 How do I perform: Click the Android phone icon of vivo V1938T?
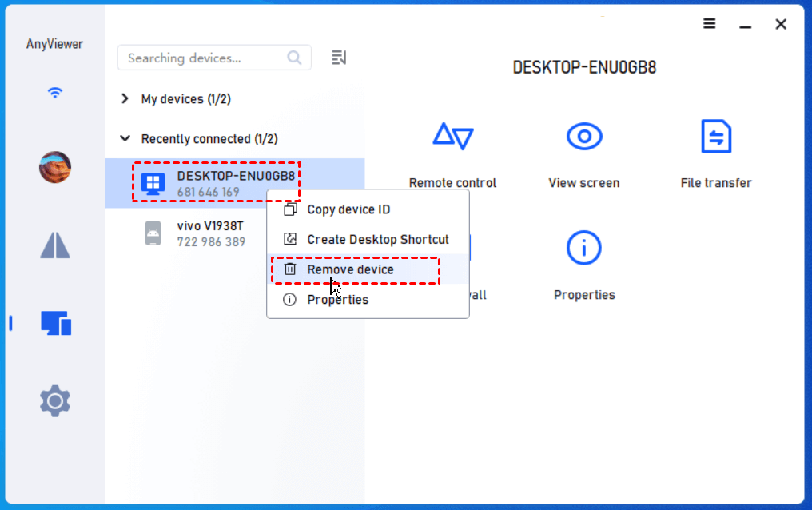pyautogui.click(x=153, y=233)
